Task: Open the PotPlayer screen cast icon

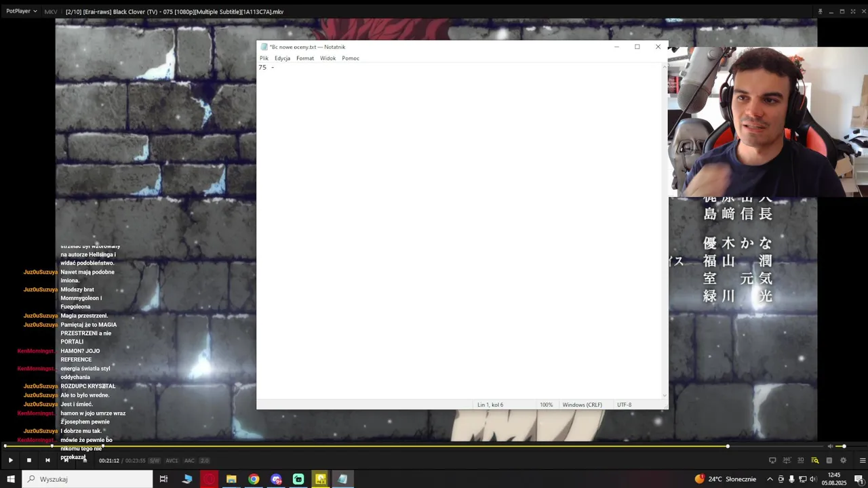Action: pyautogui.click(x=772, y=460)
